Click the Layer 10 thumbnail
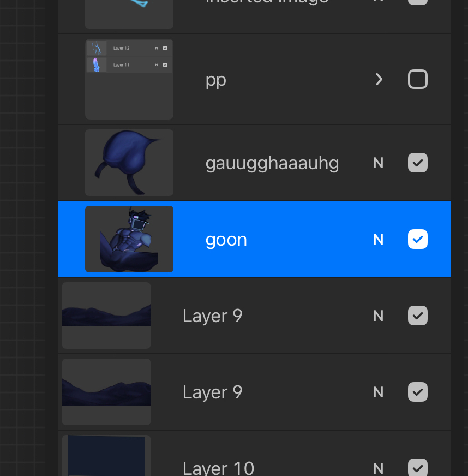The width and height of the screenshot is (468, 476). pyautogui.click(x=106, y=456)
